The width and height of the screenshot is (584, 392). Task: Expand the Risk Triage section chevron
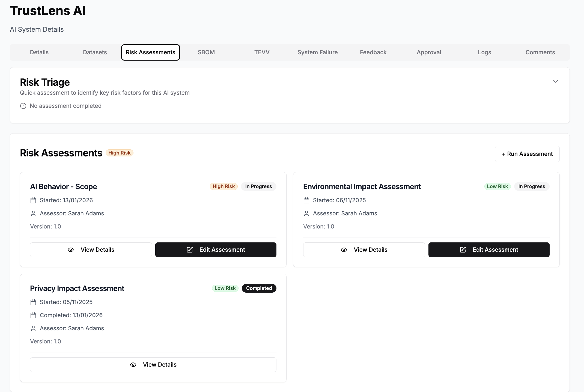tap(555, 81)
